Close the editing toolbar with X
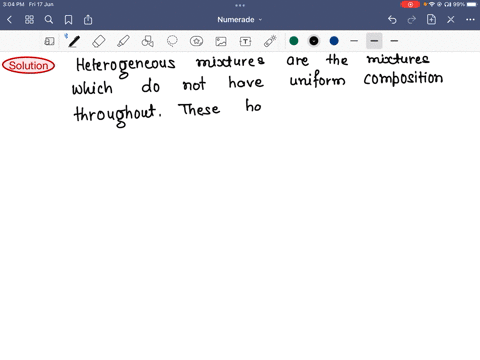The height and width of the screenshot is (360, 480). click(x=451, y=20)
